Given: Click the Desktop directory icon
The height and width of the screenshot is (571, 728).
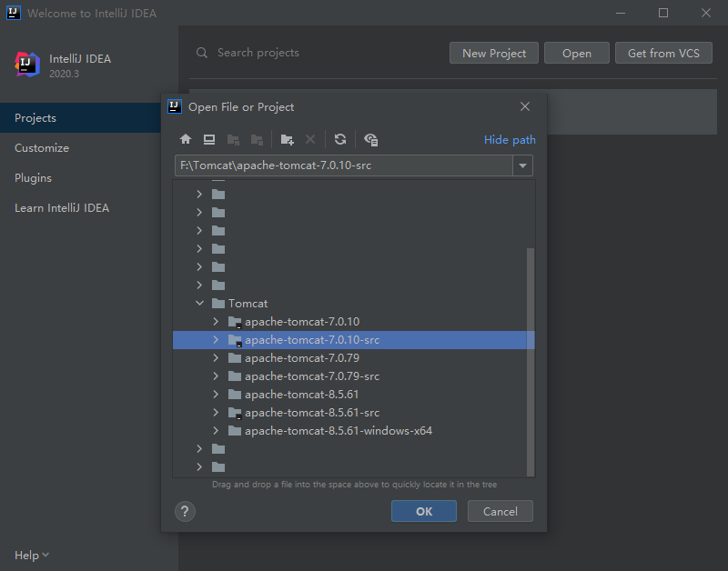Looking at the screenshot, I should click(x=208, y=139).
